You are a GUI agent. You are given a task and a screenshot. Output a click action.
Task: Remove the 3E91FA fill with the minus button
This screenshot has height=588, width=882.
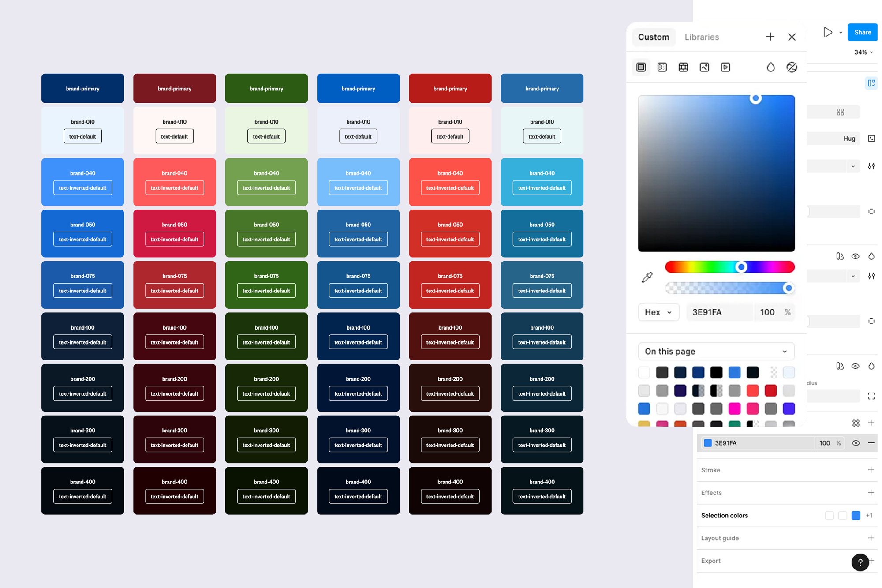871,443
